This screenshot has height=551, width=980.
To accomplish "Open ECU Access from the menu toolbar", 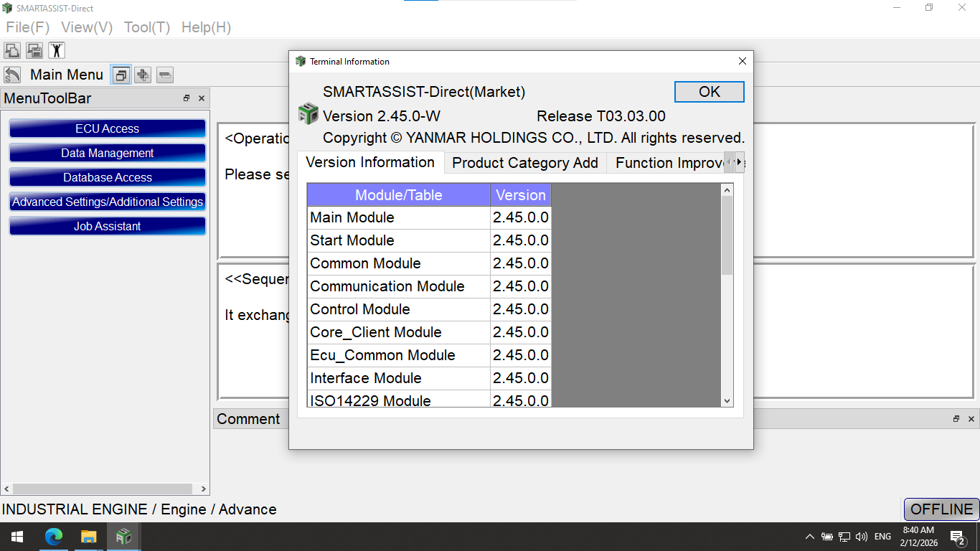I will 108,129.
